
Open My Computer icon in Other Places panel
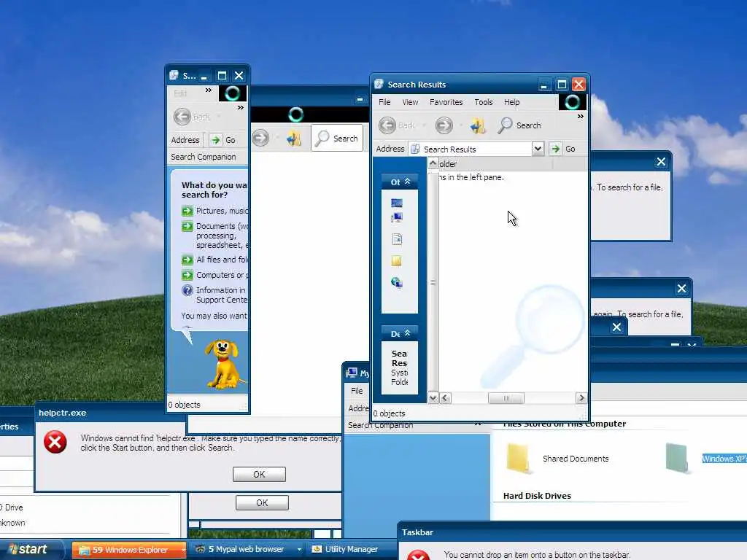(396, 218)
